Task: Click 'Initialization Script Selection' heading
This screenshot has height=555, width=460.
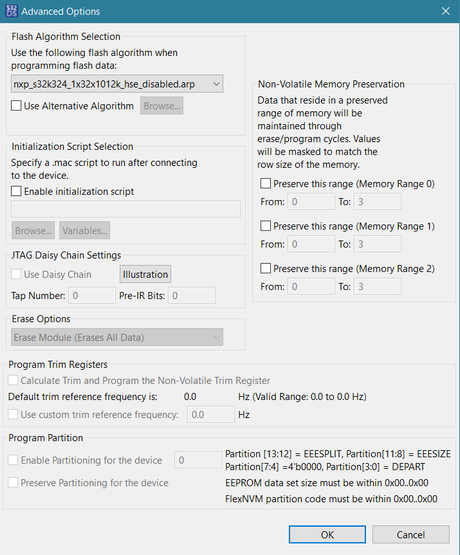Action: point(73,147)
